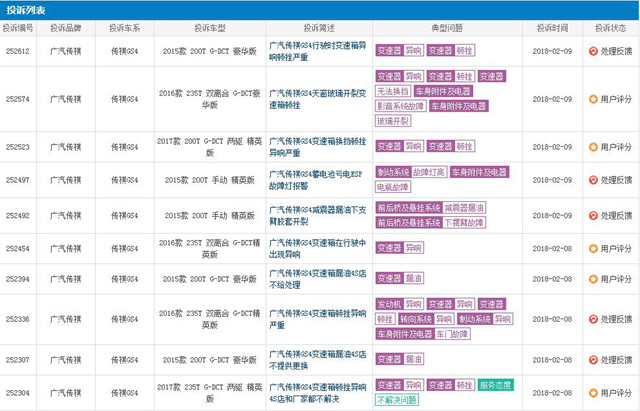Select complaint number 252497
640x411 pixels.
(x=18, y=180)
